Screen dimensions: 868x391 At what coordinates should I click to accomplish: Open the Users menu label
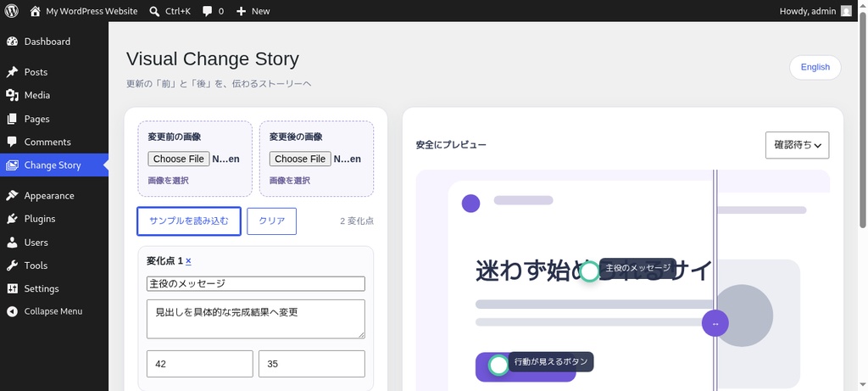pos(36,242)
